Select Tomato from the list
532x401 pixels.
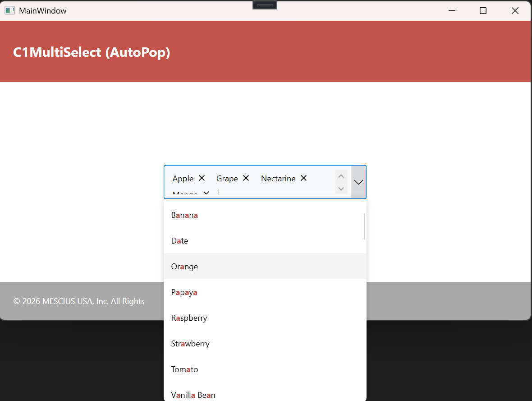pos(265,369)
